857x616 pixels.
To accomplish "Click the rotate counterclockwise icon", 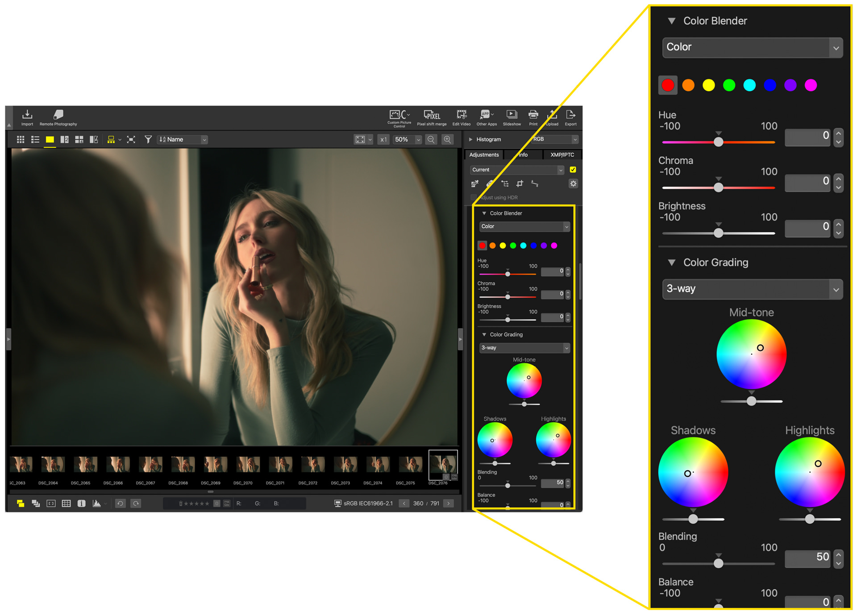I will (120, 504).
